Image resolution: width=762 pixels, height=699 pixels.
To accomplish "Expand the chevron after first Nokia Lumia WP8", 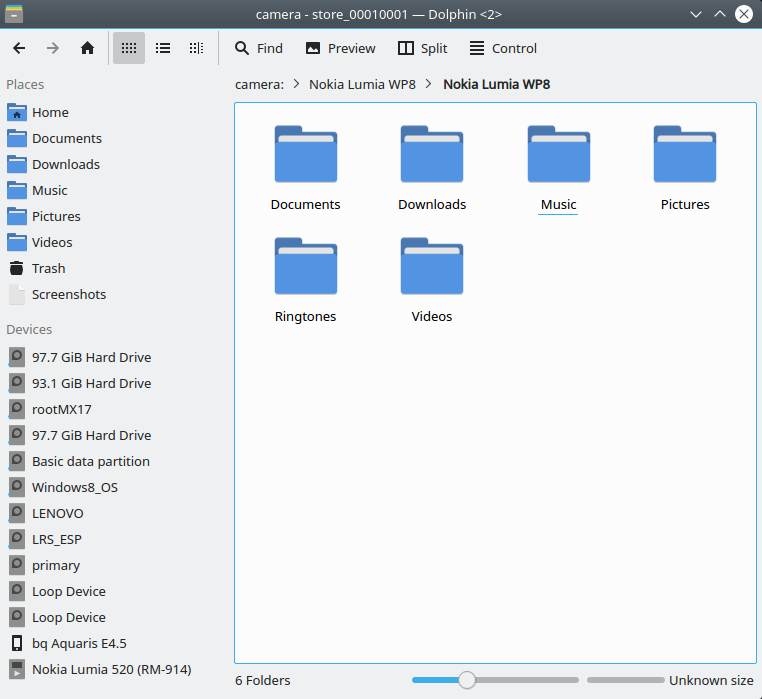I will (429, 84).
